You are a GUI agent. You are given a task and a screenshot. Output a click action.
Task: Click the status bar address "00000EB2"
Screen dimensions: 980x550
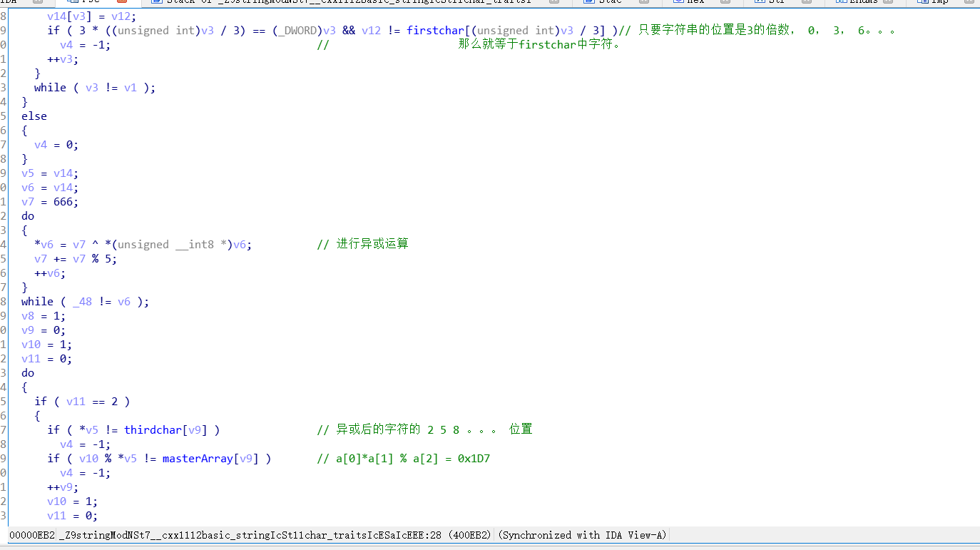(31, 535)
